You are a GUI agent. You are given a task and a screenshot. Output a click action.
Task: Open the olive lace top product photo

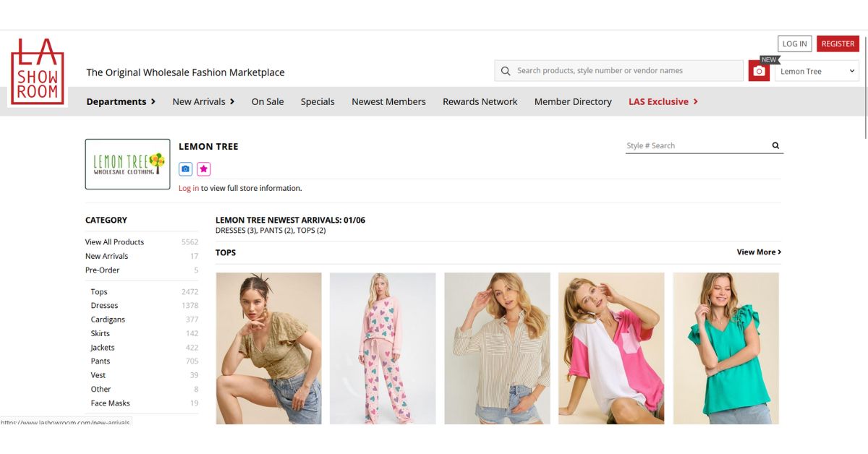269,348
